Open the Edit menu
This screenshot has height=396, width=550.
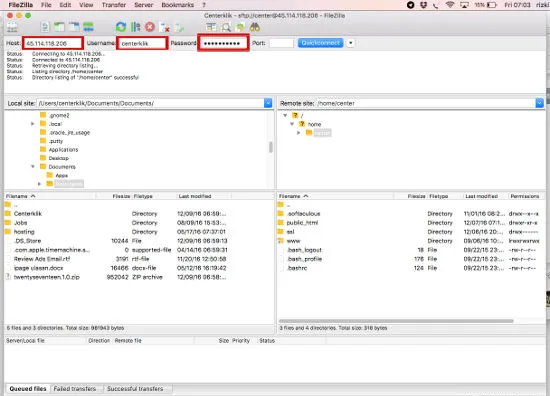[65, 5]
